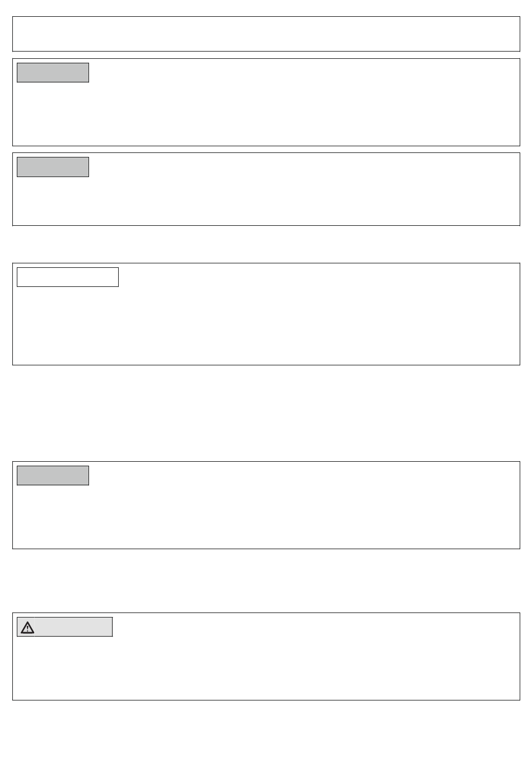This screenshot has height=775, width=532.
Task: Click the body area of the first gray-labeled section
Action: pyautogui.click(x=266, y=114)
